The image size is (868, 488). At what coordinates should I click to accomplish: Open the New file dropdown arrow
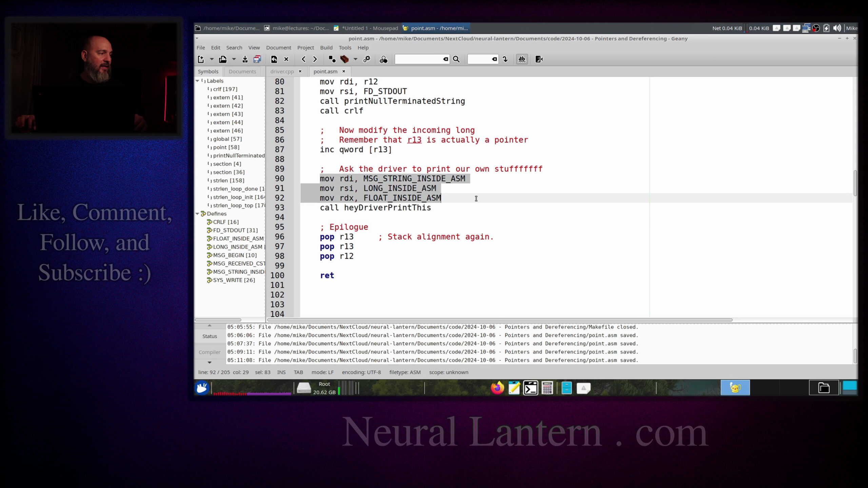click(x=212, y=59)
